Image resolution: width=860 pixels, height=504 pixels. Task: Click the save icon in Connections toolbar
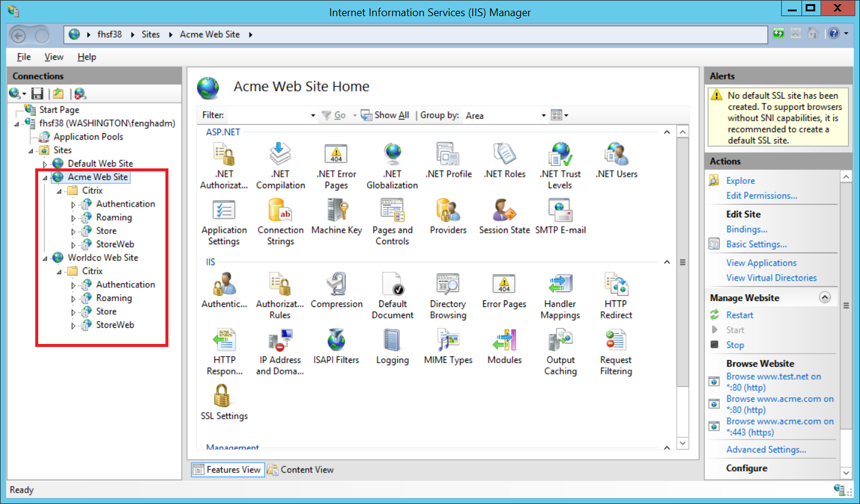click(38, 94)
